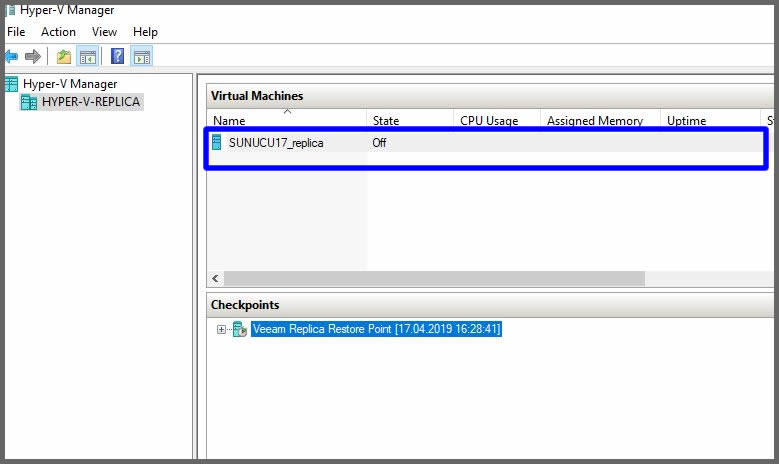Sort virtual machines by Name column
The image size is (779, 464).
click(285, 121)
